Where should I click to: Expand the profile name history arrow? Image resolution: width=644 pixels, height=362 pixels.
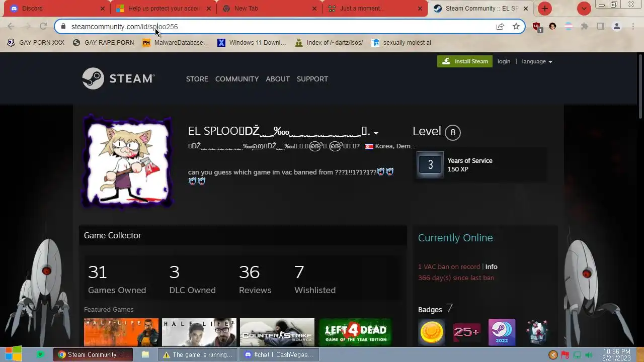point(376,133)
